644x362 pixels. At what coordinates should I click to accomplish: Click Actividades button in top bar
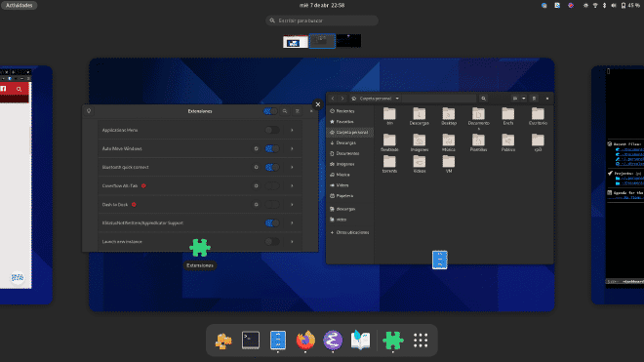tap(19, 5)
